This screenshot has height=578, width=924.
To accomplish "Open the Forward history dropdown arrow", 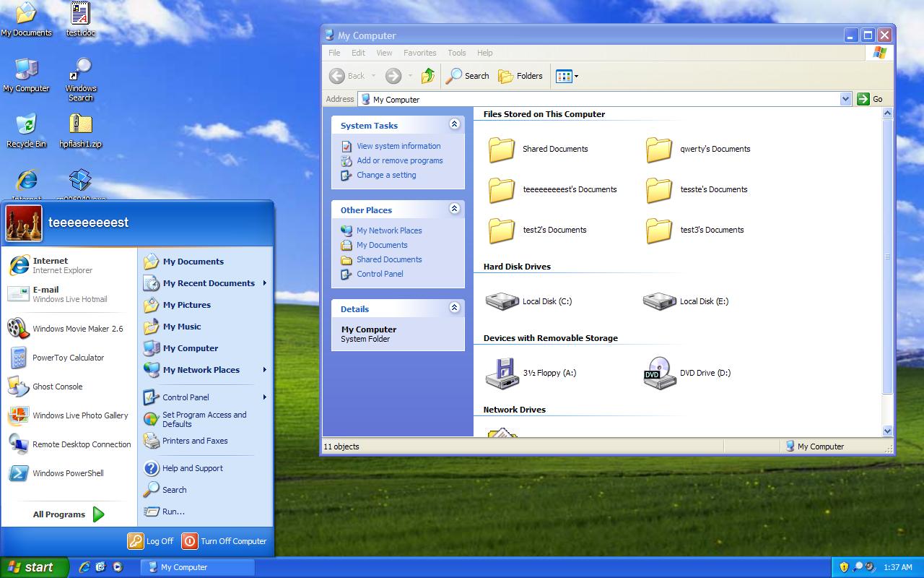I will 410,76.
